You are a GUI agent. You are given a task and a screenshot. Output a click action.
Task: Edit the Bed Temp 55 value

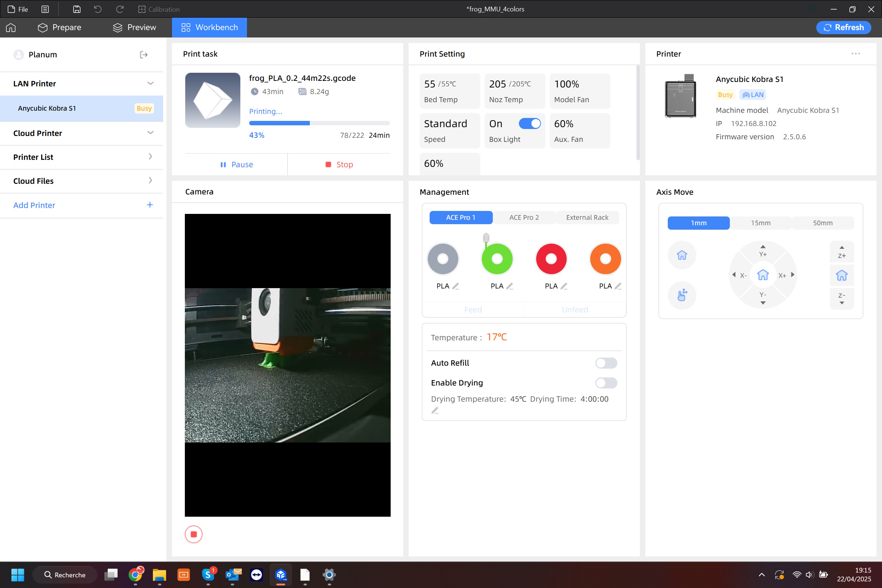tap(449, 91)
